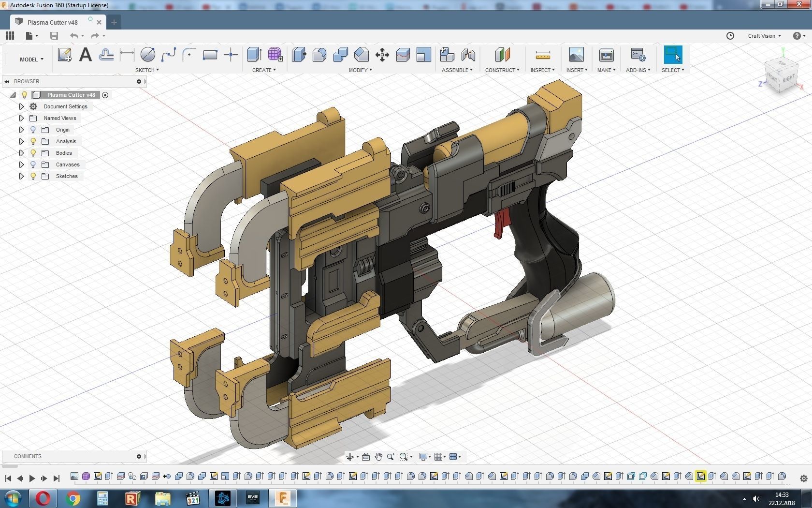Select the Pan hand tool
This screenshot has height=508, width=812.
378,457
